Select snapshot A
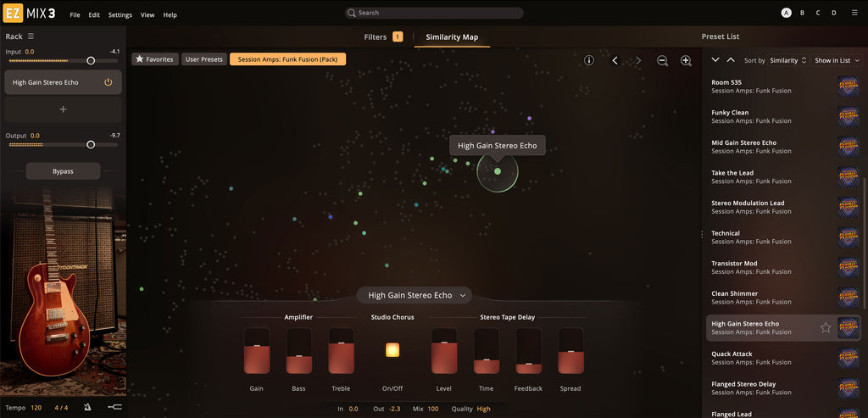Screen dimensions: 868x418 (786, 13)
